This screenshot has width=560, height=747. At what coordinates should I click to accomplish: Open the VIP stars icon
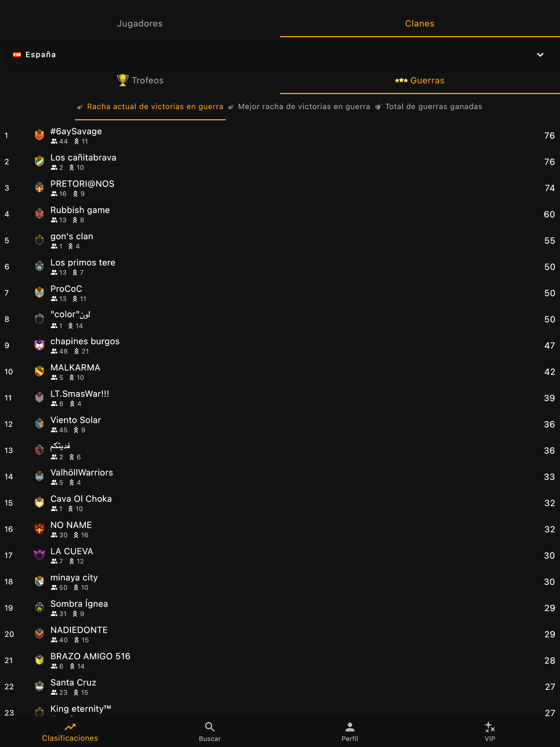tap(489, 727)
